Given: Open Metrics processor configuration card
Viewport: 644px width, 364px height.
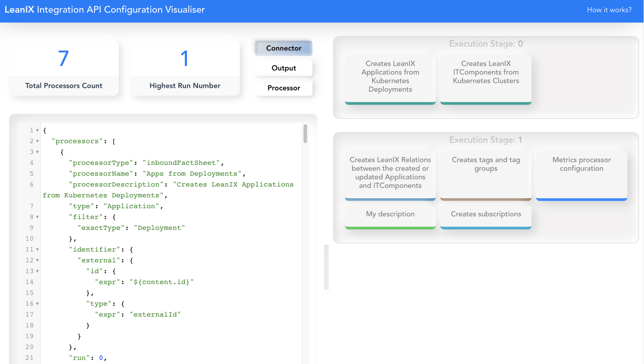Looking at the screenshot, I should [581, 176].
